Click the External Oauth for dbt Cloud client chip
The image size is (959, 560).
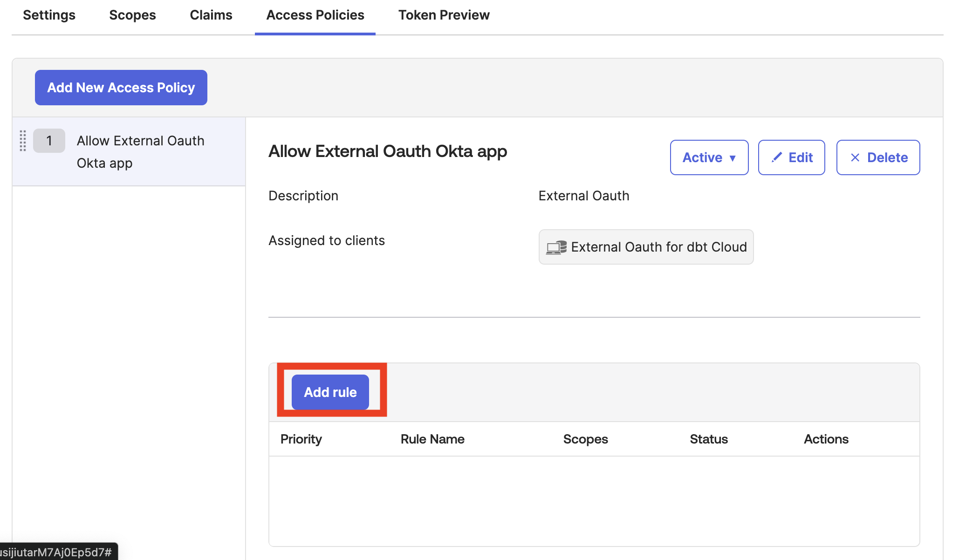[x=646, y=247]
